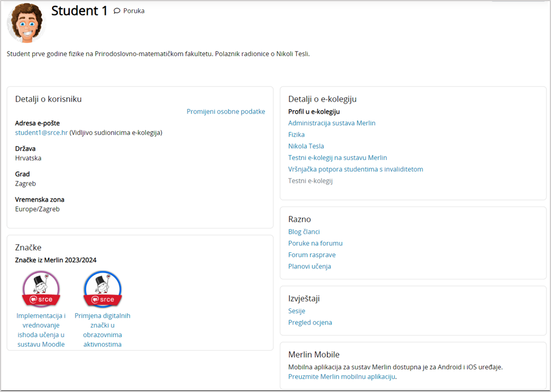Open Poruke na forumu
This screenshot has height=392, width=551.
315,243
